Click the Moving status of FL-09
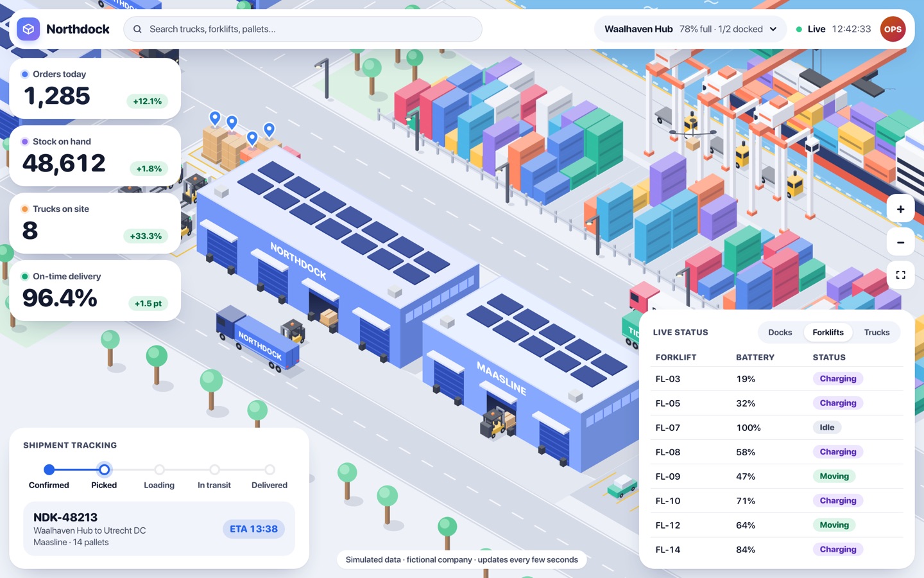Viewport: 924px width, 578px height. pos(834,477)
